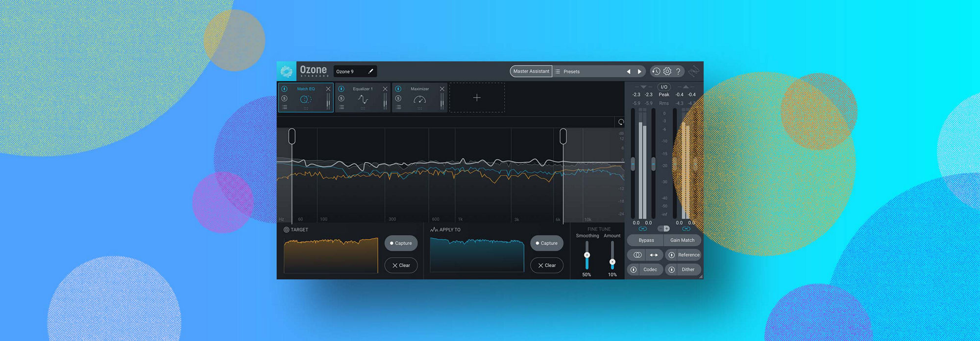Open the Match EQ module preset list icon
980x341 pixels.
click(x=284, y=107)
